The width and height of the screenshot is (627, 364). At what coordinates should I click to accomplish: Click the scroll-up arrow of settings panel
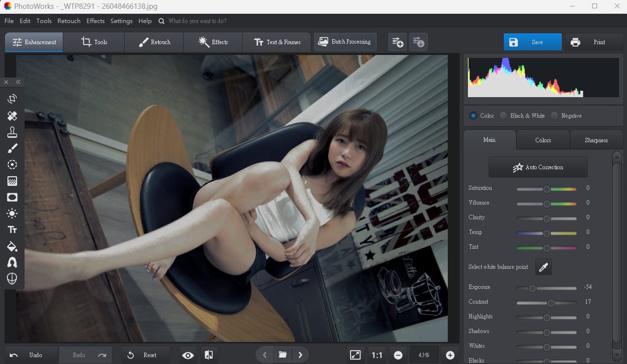pos(618,156)
